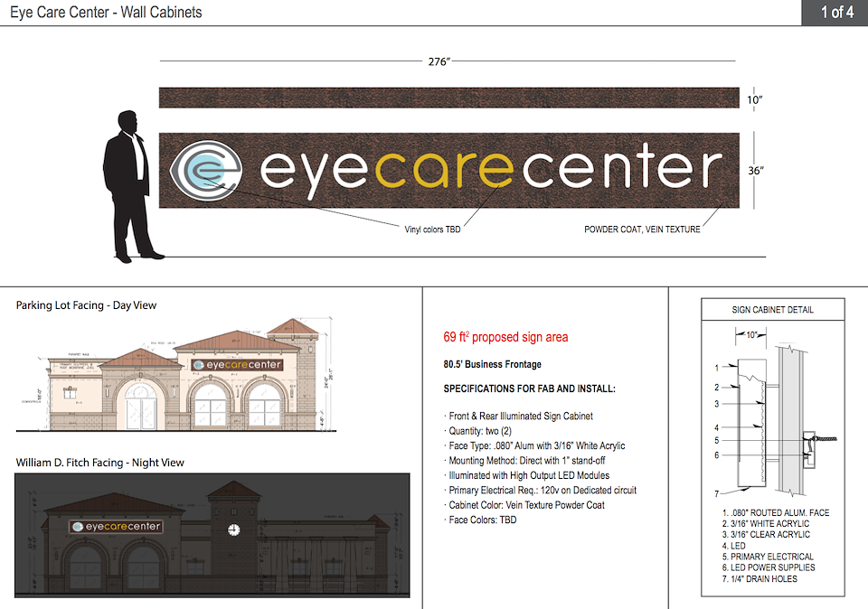The image size is (868, 609).
Task: Click the '7. 1/4" DRAIN HOLES' legend item
Action: point(759,579)
